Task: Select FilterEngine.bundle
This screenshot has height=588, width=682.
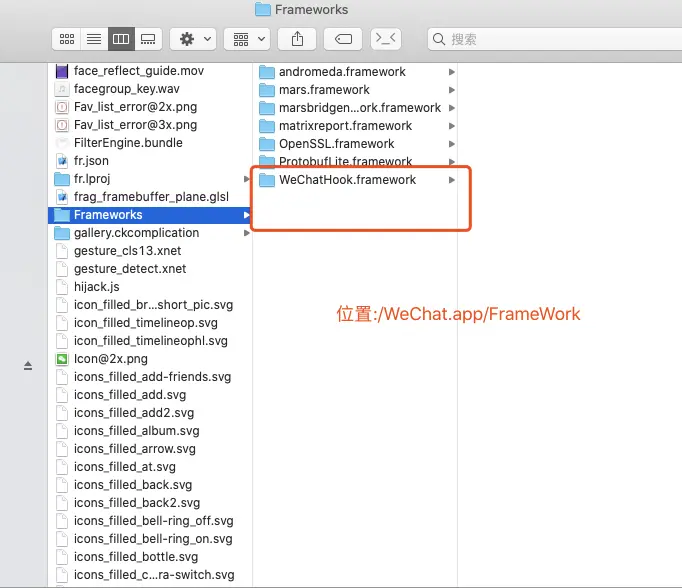Action: point(128,143)
